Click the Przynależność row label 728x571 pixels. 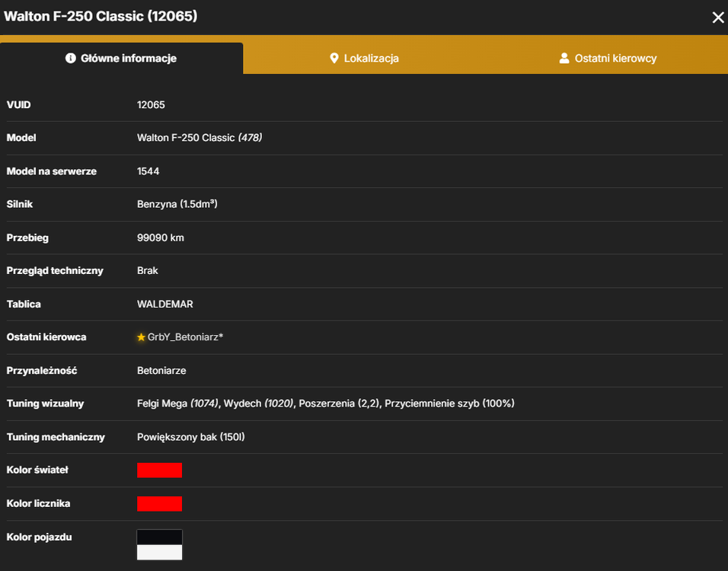click(42, 371)
